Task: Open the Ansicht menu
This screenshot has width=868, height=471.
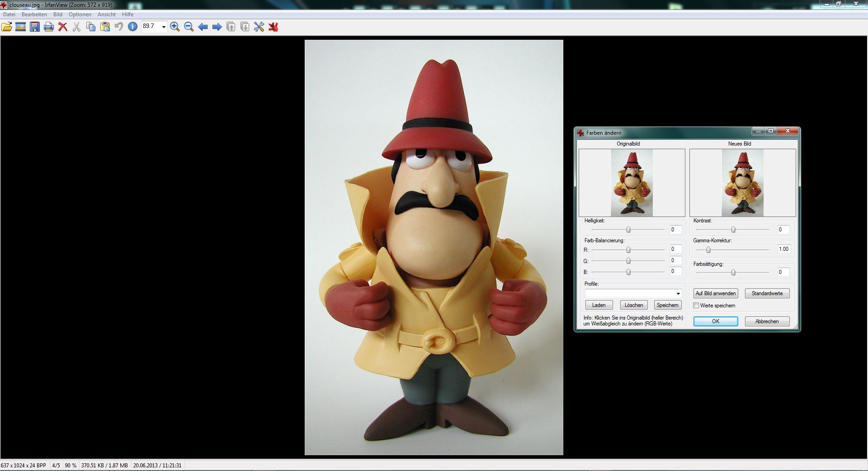Action: click(107, 14)
